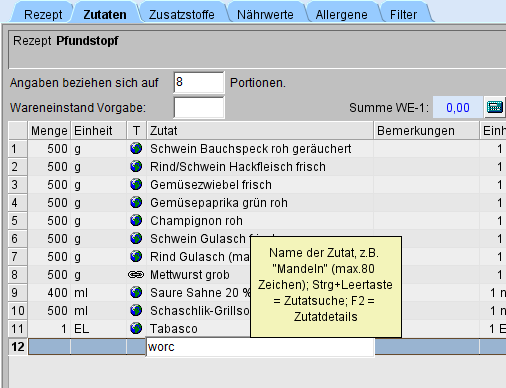
Task: Click the Zutat field containing worc
Action: pyautogui.click(x=260, y=347)
